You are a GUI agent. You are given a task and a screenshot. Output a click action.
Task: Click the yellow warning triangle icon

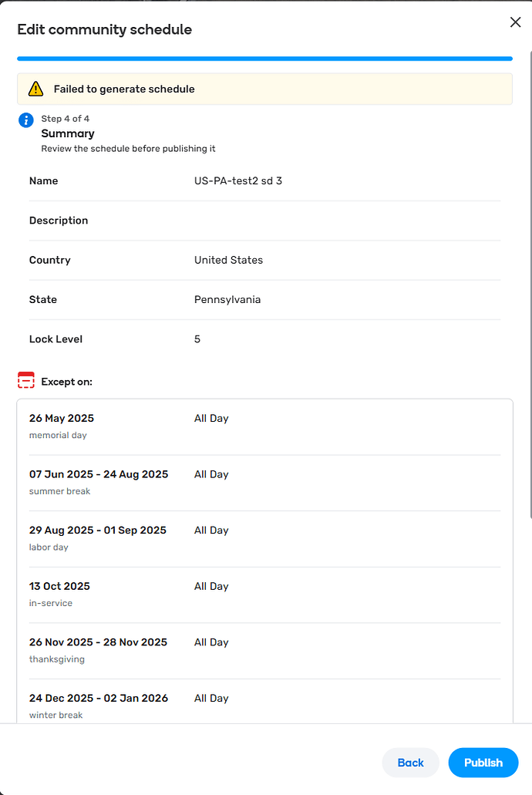point(35,89)
